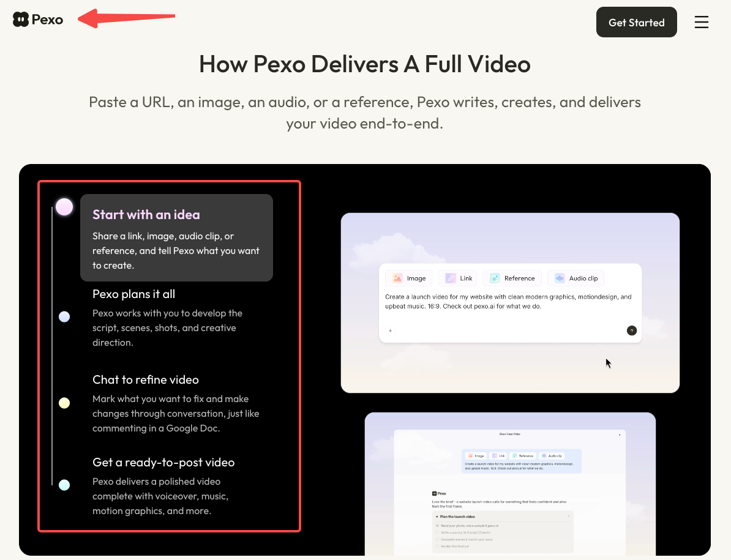Click the lavender timeline dot beside 'Pexo plans it all'
The height and width of the screenshot is (560, 731).
64,317
